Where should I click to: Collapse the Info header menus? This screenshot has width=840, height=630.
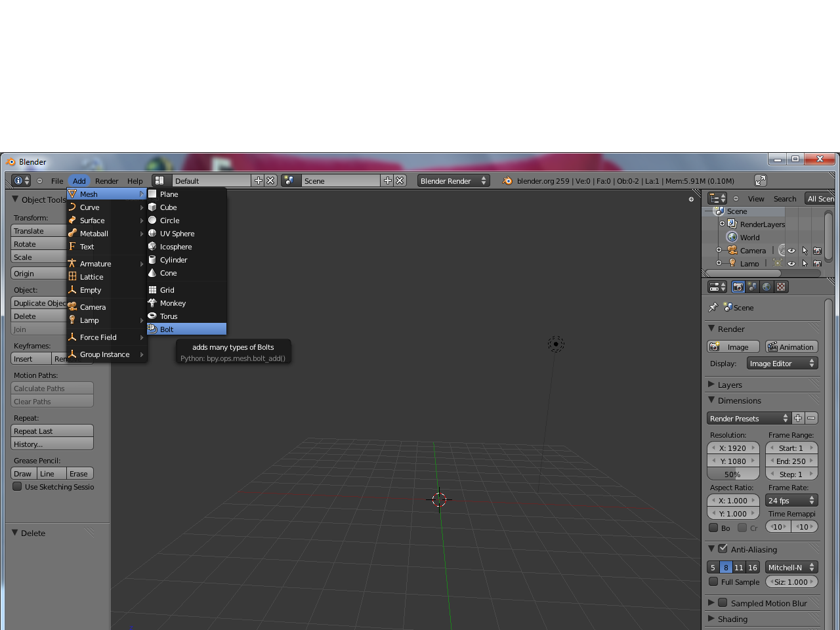point(39,180)
